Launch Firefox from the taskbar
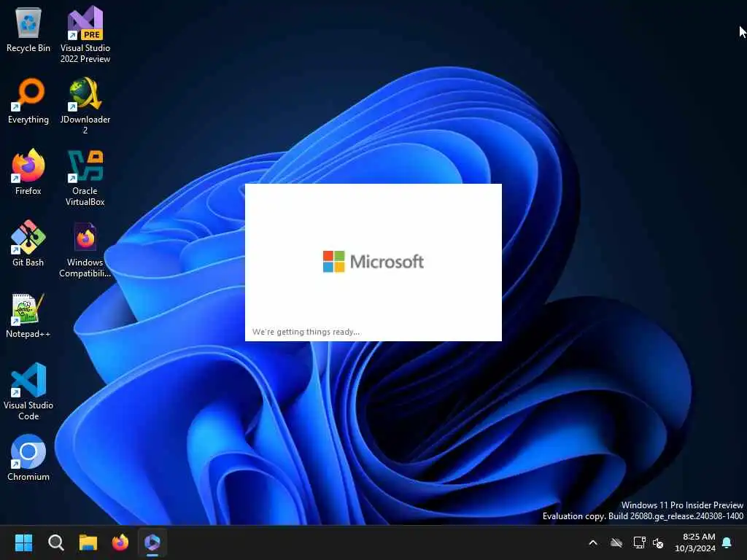 [x=120, y=542]
